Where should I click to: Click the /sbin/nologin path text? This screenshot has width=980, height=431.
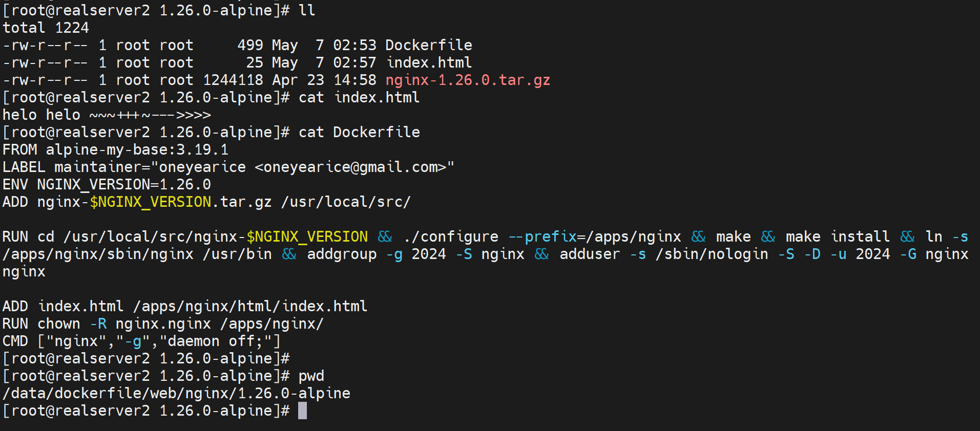click(x=712, y=254)
